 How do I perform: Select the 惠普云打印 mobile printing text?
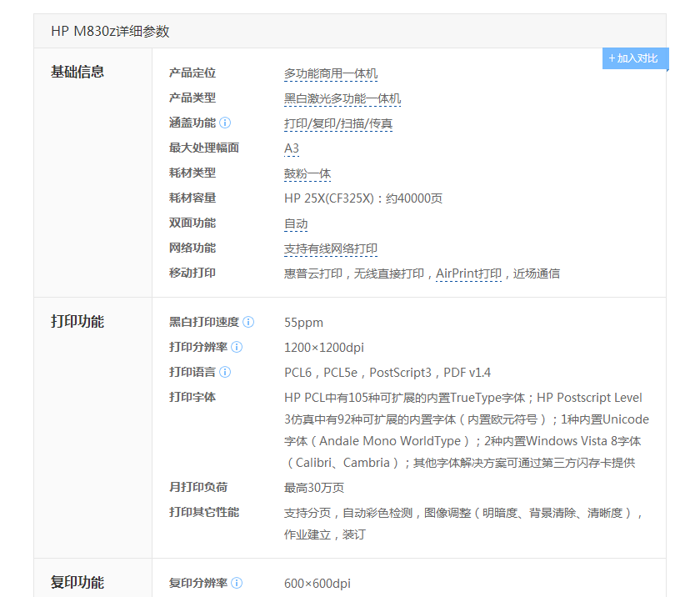(x=313, y=273)
